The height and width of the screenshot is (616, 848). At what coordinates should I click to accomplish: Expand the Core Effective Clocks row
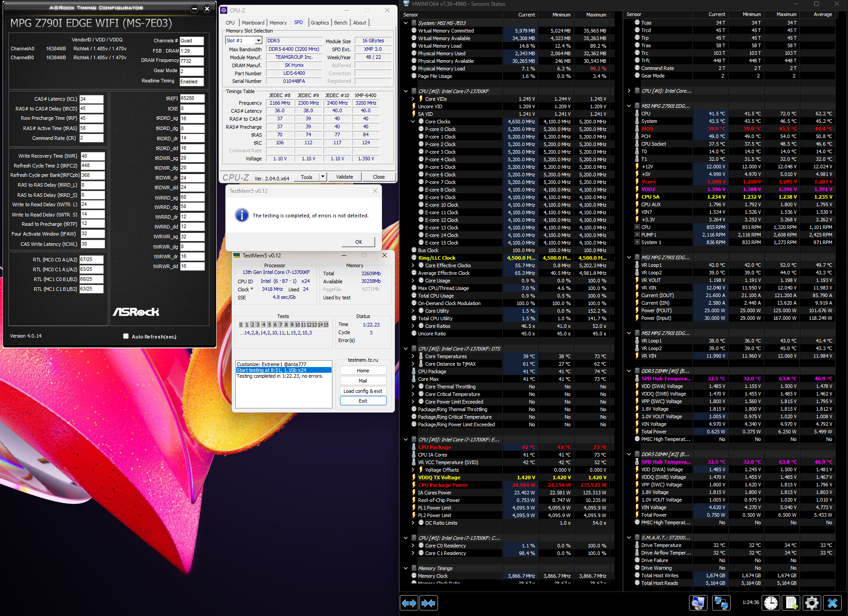(413, 265)
